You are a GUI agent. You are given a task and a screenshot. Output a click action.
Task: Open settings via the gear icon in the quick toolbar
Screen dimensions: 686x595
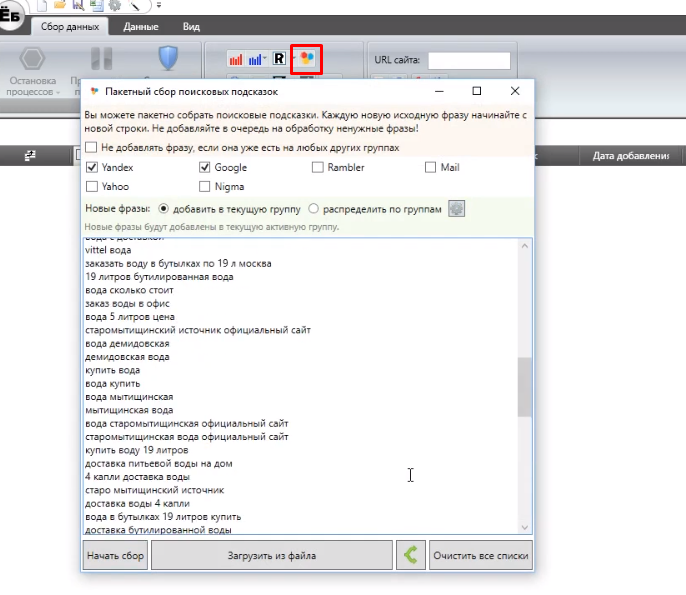point(115,5)
